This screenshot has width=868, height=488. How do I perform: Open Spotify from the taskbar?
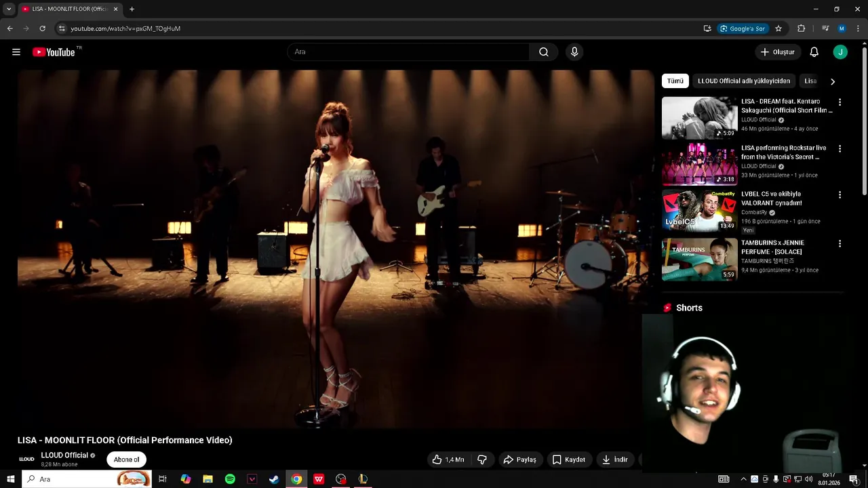point(230,479)
